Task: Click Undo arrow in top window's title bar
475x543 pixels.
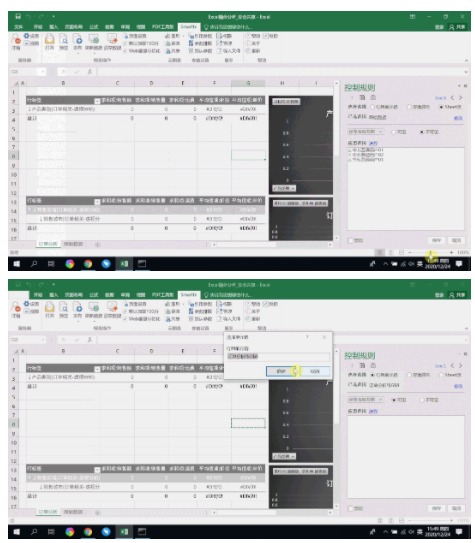Action: click(28, 16)
